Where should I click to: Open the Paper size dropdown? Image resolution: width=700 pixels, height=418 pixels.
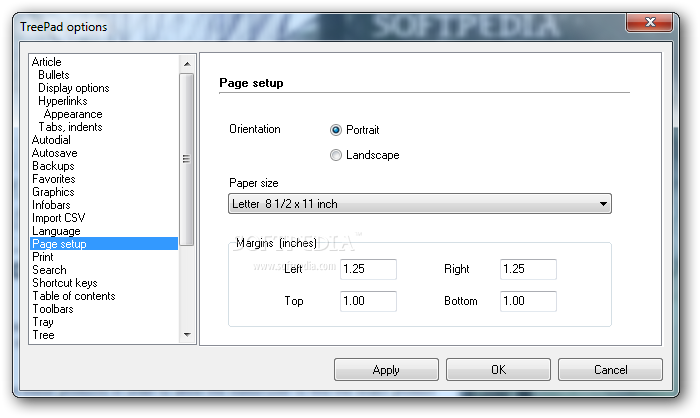coord(420,204)
